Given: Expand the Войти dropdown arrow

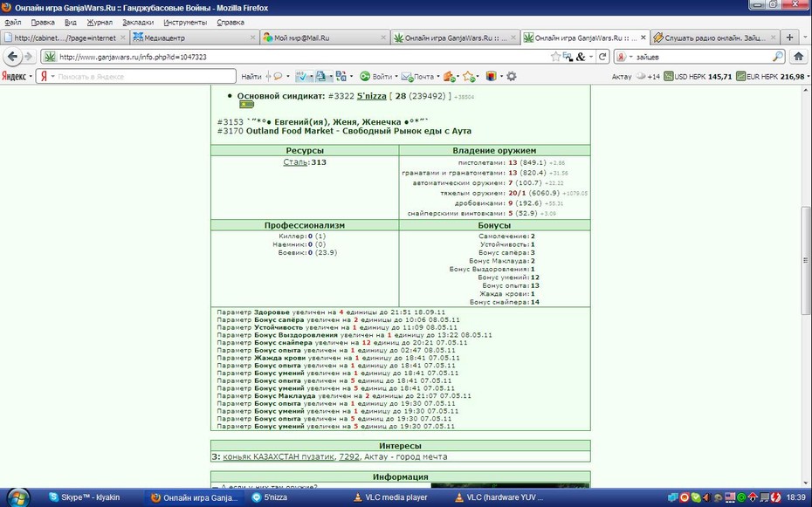Looking at the screenshot, I should point(396,77).
